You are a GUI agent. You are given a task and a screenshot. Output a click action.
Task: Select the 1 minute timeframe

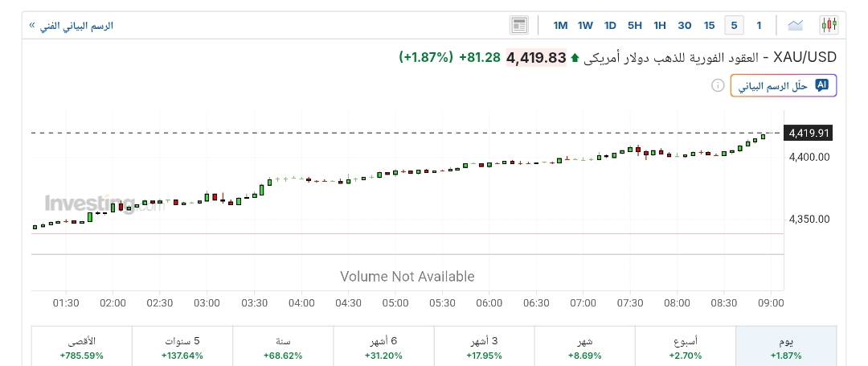click(759, 25)
